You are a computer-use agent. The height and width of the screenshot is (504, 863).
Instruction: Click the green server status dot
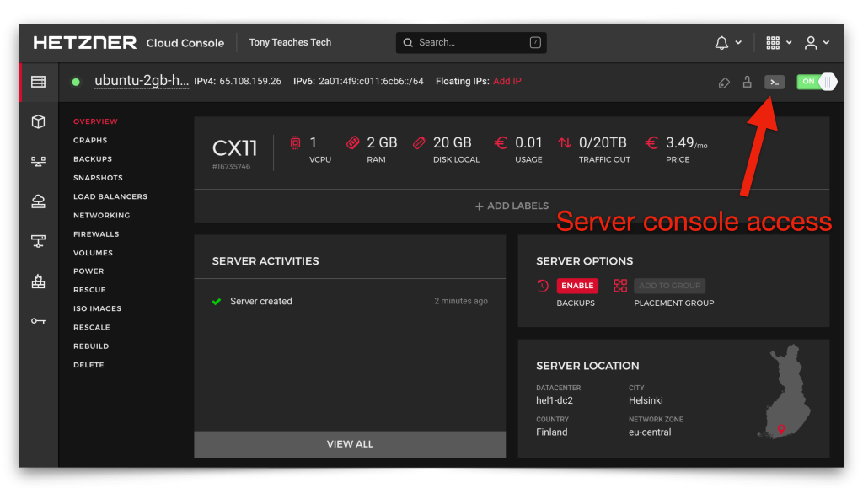(76, 82)
